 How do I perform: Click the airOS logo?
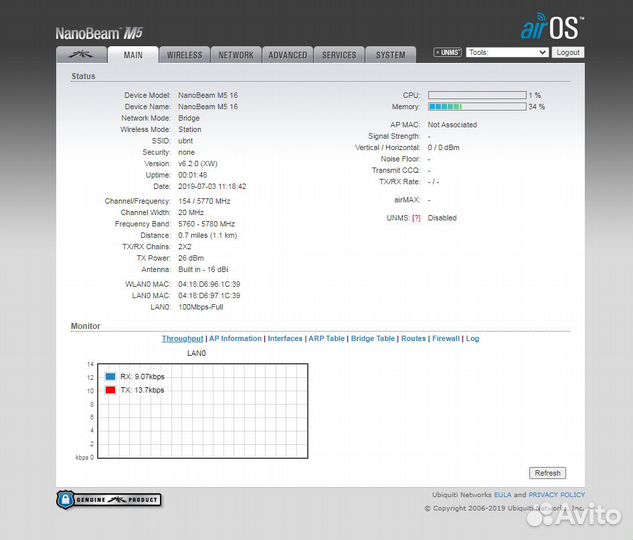[552, 27]
